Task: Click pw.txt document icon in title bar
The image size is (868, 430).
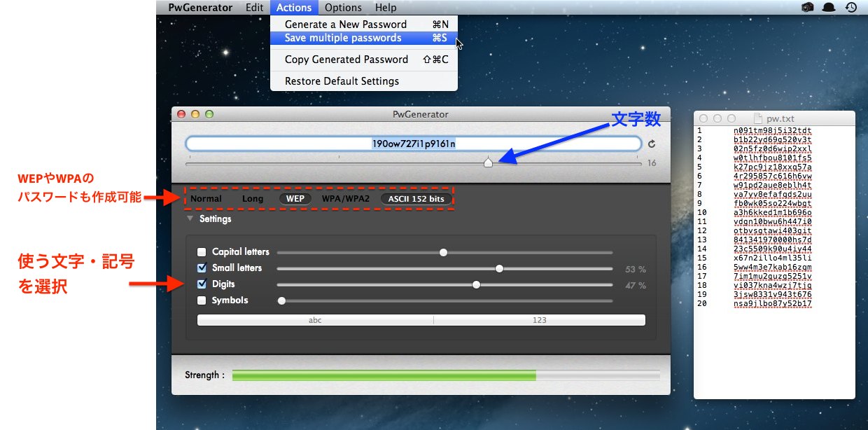Action: tap(757, 119)
